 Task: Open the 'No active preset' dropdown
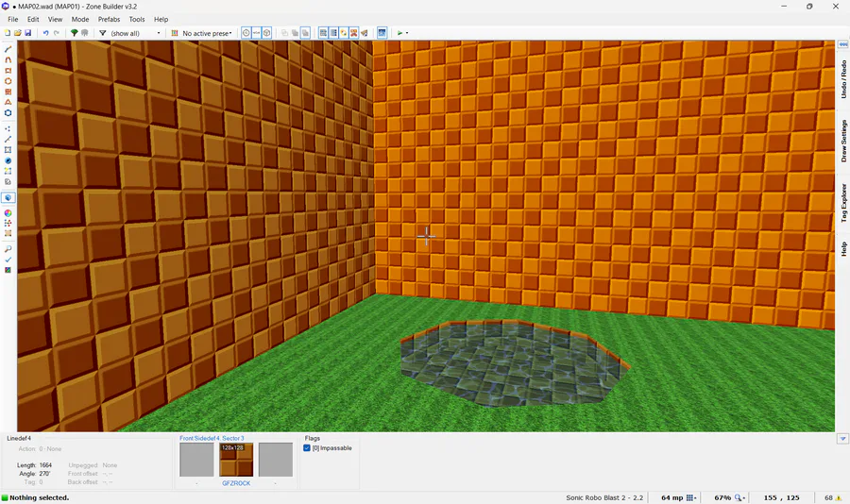pos(207,33)
